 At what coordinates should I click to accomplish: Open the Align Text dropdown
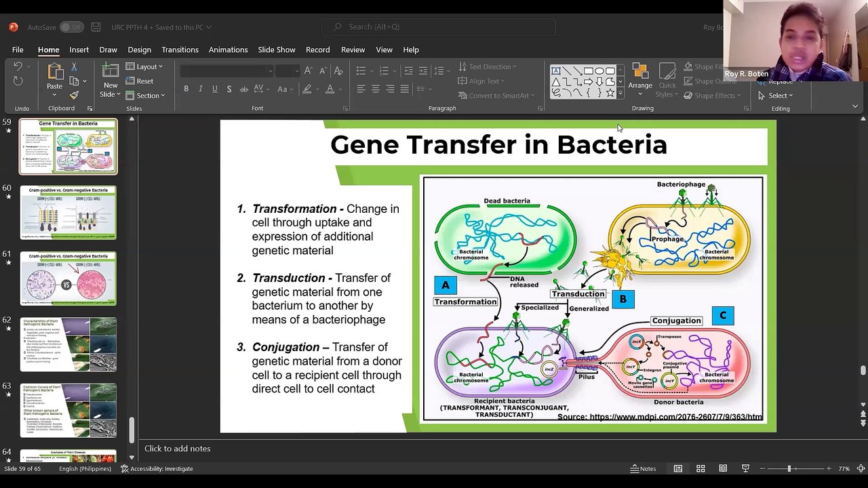pyautogui.click(x=481, y=81)
